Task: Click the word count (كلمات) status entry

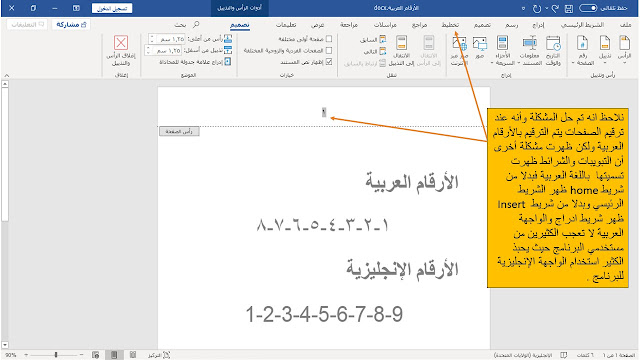Action: 585,355
